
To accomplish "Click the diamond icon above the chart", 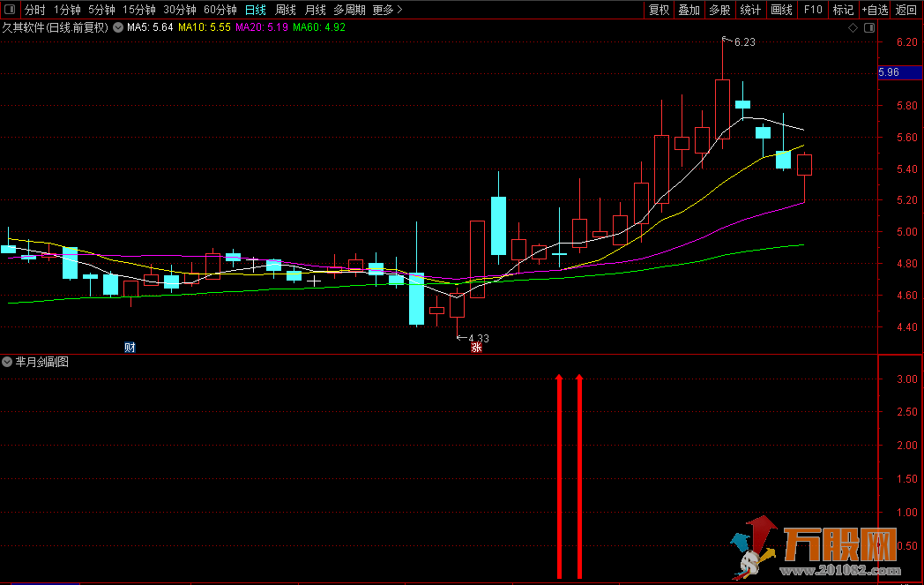I will pyautogui.click(x=853, y=27).
